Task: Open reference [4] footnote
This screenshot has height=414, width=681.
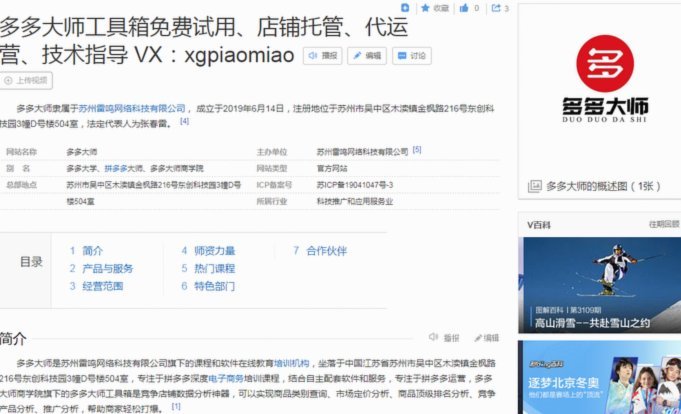Action: (x=185, y=121)
